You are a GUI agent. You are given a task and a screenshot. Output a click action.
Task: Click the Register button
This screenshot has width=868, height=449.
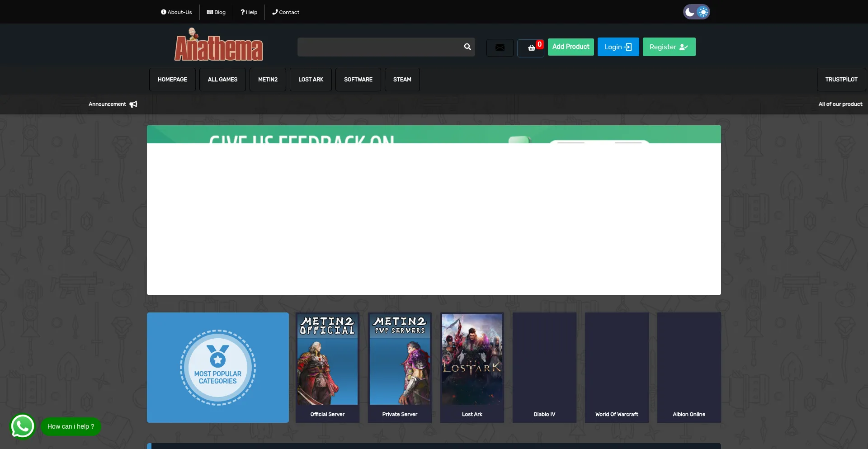click(669, 47)
